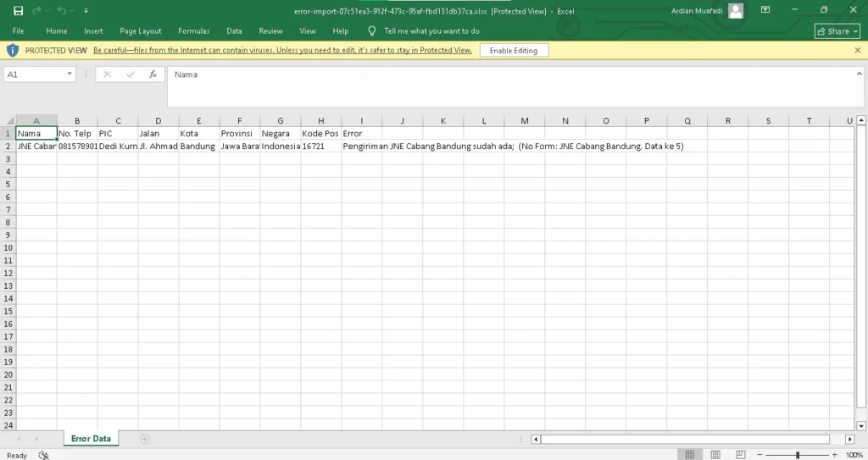Switch to the Insert ribbon tab
868x460 pixels.
click(x=93, y=31)
